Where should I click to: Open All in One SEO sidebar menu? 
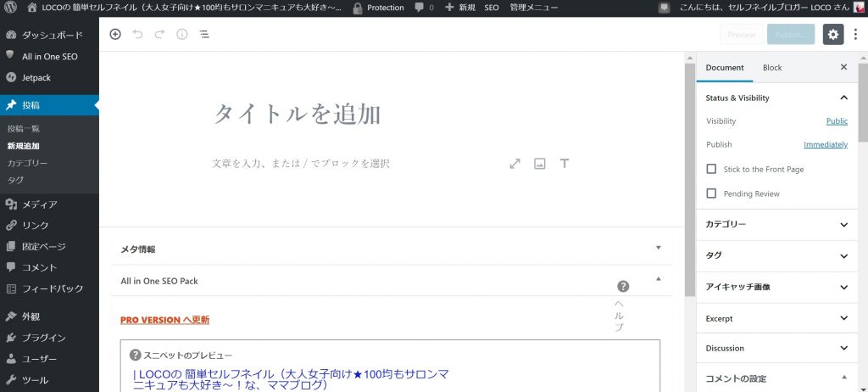(x=49, y=57)
